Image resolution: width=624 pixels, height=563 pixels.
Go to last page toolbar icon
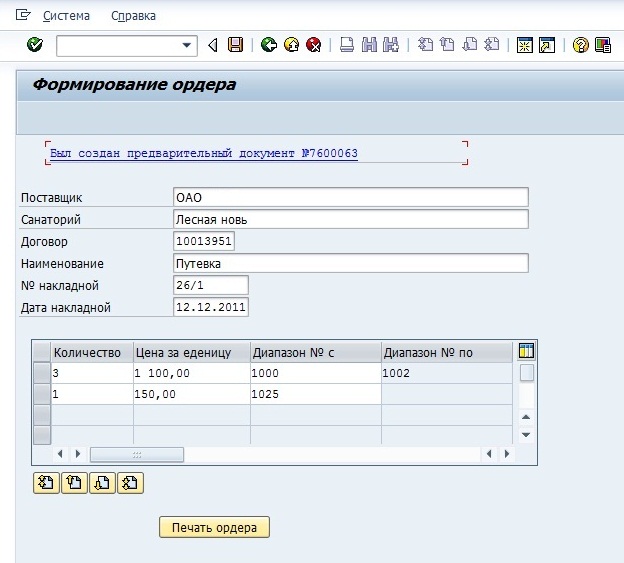(492, 44)
